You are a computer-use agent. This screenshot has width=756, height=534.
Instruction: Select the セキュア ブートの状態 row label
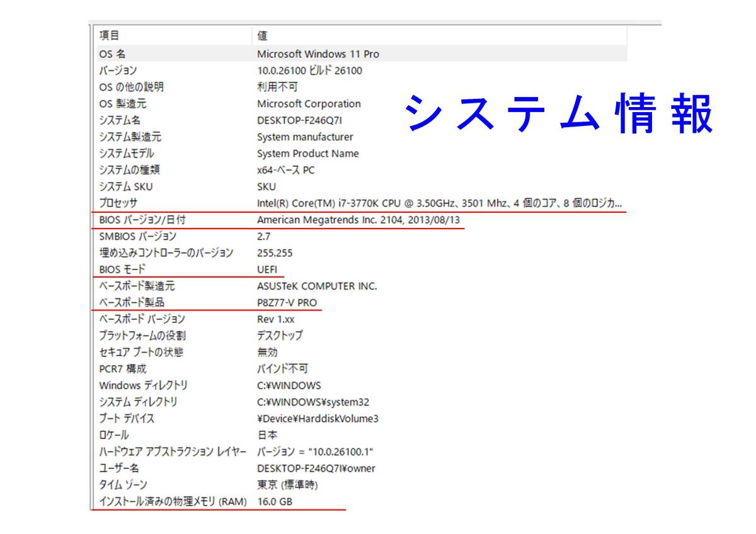(x=141, y=352)
